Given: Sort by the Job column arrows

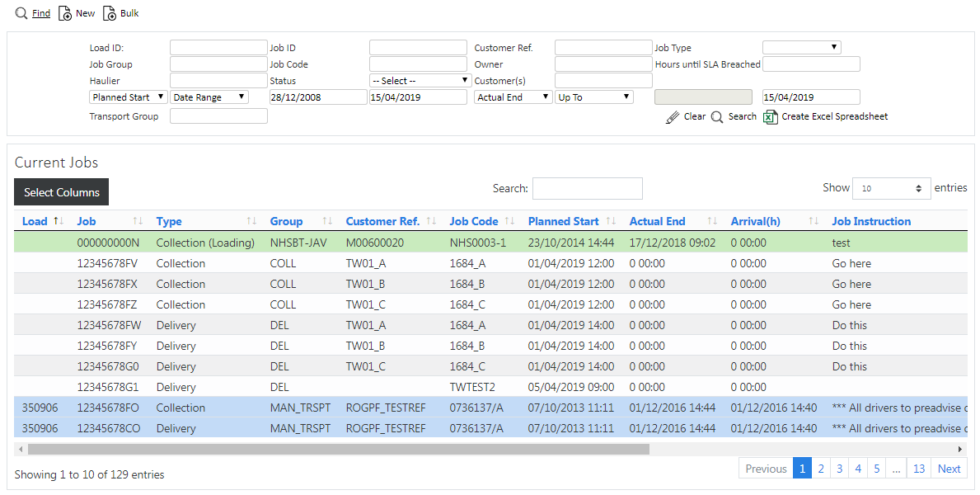Looking at the screenshot, I should pos(138,221).
